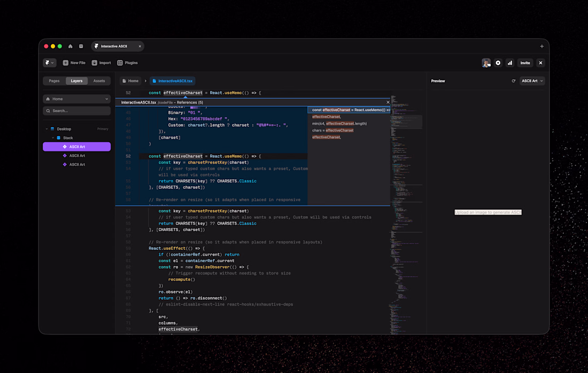
Task: Open the Home page dropdown in sidebar
Action: coord(76,98)
